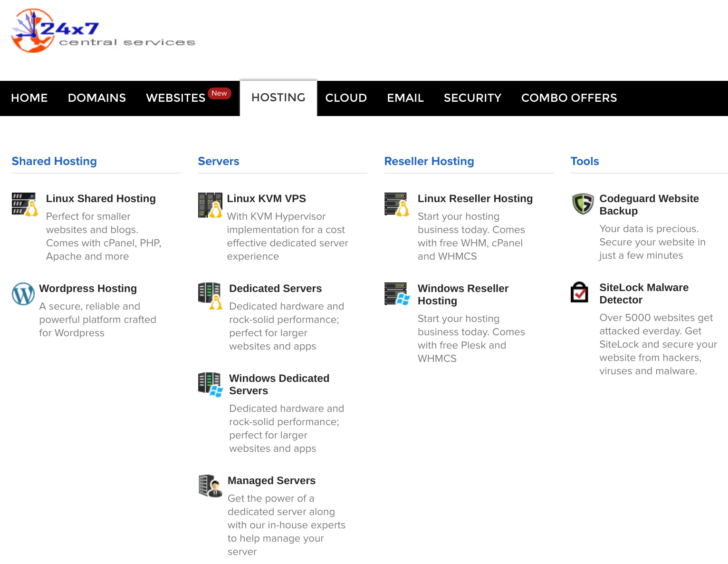Click the 'Comes with free WHM, cPanel' description

pyautogui.click(x=471, y=236)
